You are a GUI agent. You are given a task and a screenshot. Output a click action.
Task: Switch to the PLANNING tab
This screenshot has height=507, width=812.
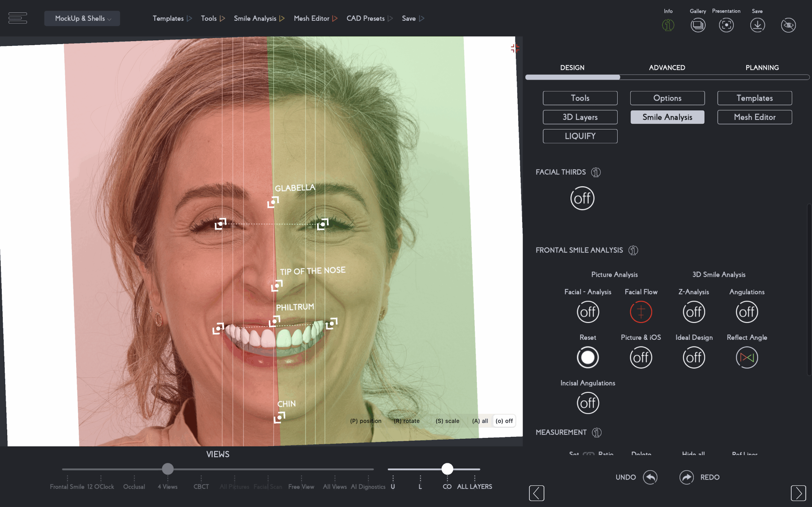tap(762, 68)
